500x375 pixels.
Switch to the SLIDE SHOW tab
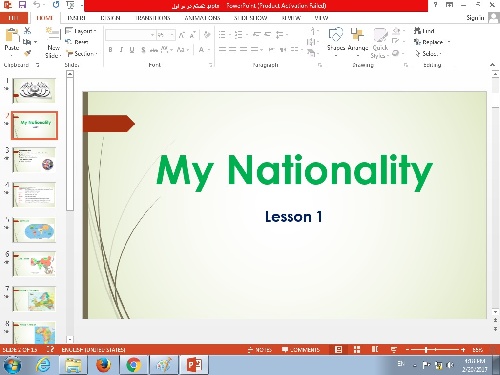[250, 18]
